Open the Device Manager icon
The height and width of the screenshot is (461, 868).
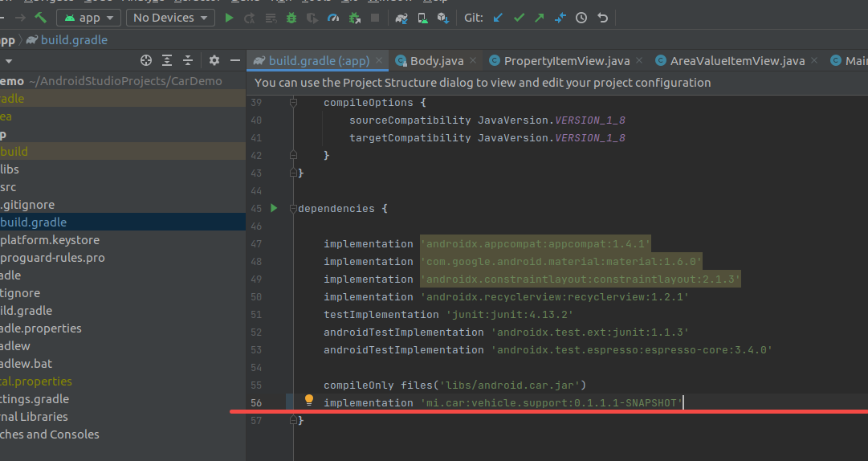[422, 18]
